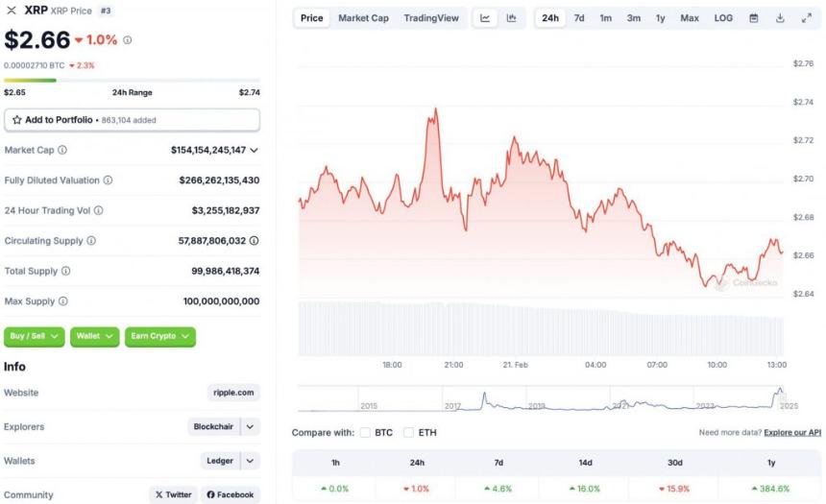Select the 1y time range

661,18
